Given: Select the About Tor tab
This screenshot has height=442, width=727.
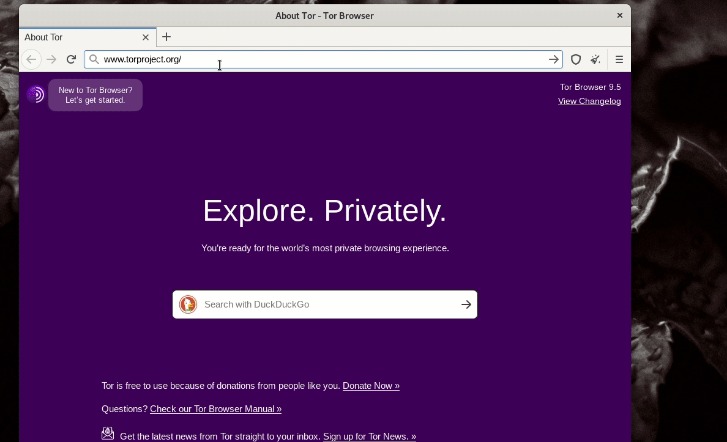Looking at the screenshot, I should [x=88, y=37].
